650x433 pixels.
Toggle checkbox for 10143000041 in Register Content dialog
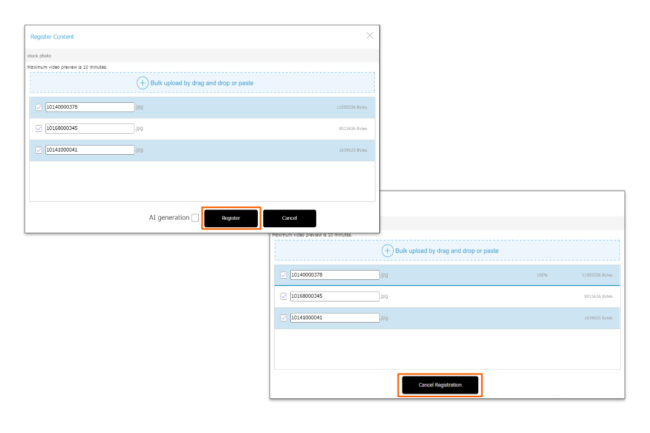(39, 150)
